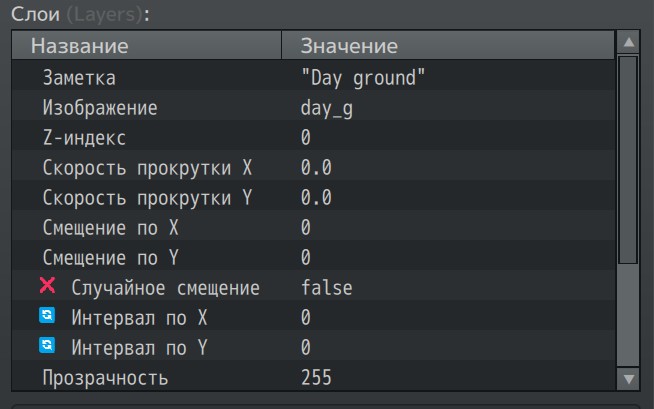Image resolution: width=654 pixels, height=409 pixels.
Task: Select the Заметка property row label
Action: click(79, 78)
